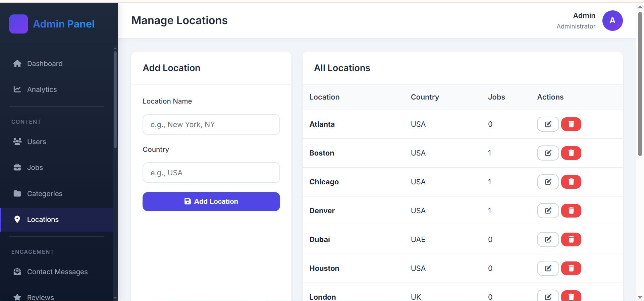This screenshot has height=301, width=644.
Task: Open Contact Messages in sidebar
Action: click(57, 272)
